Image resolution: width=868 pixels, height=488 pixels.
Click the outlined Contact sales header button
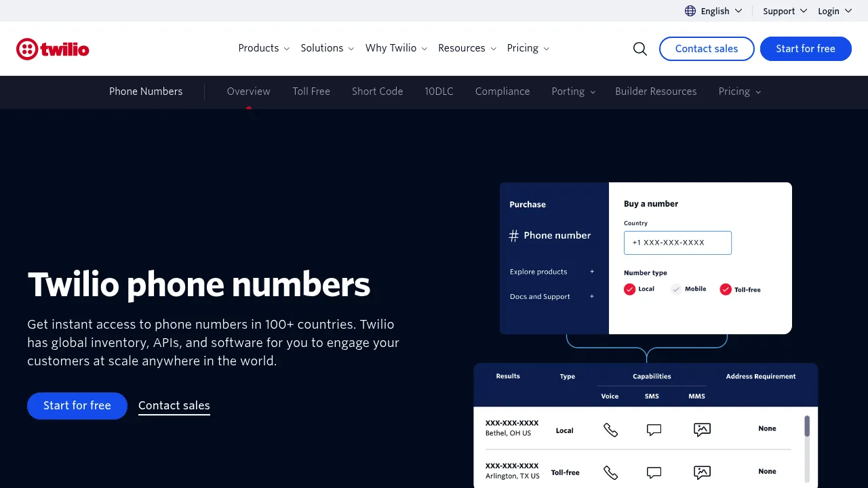point(707,49)
